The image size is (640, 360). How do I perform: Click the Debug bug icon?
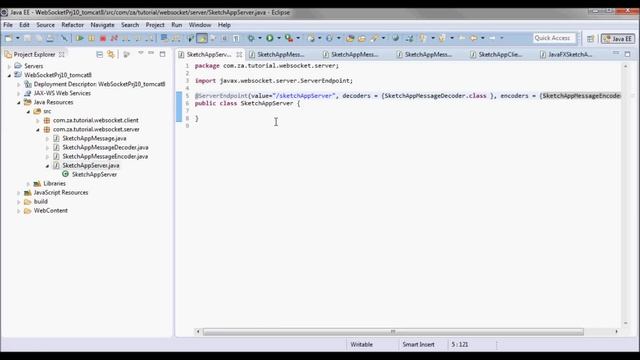pyautogui.click(x=251, y=38)
